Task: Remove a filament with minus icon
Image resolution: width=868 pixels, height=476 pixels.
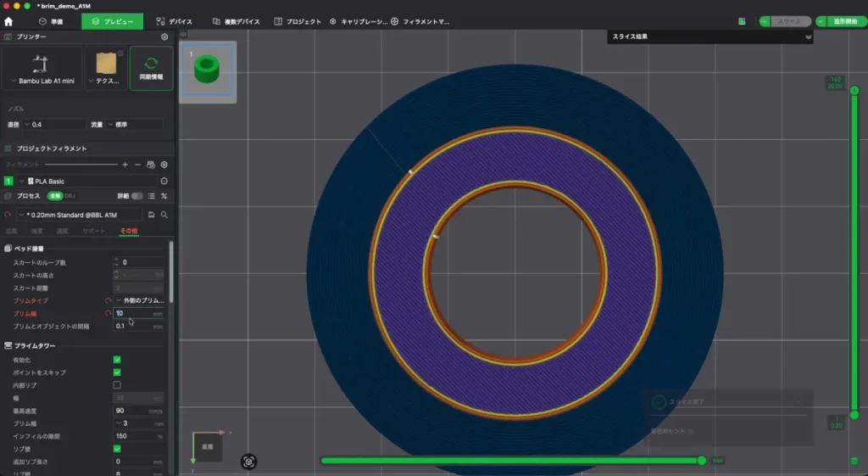Action: (x=138, y=165)
